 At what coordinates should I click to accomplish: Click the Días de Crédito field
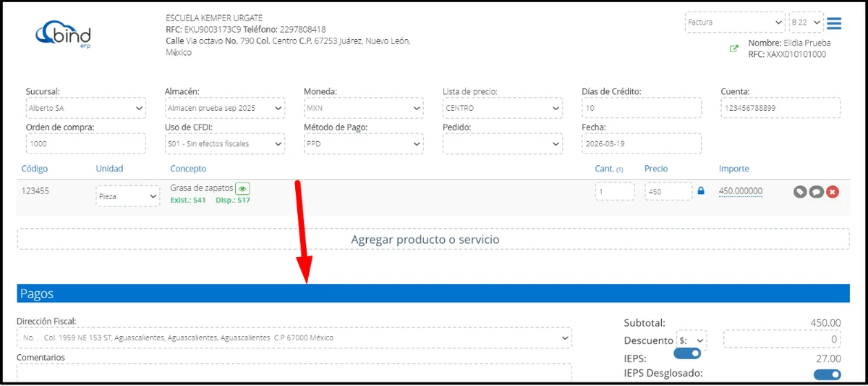(x=642, y=108)
